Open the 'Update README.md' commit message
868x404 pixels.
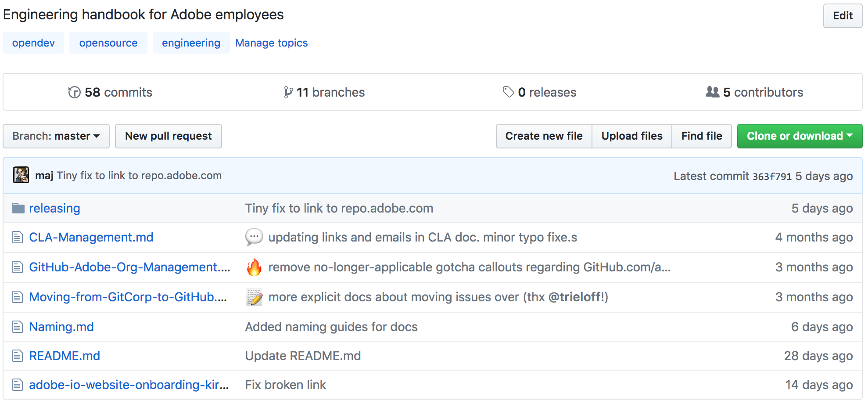(x=303, y=356)
